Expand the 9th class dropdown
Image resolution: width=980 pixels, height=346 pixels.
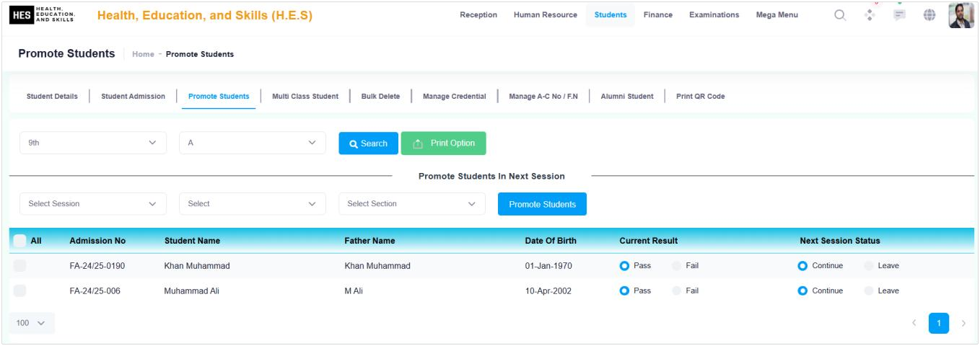93,143
